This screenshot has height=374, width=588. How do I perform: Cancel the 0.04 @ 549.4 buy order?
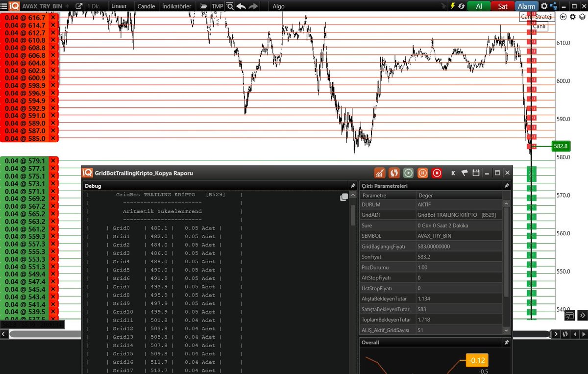point(53,274)
